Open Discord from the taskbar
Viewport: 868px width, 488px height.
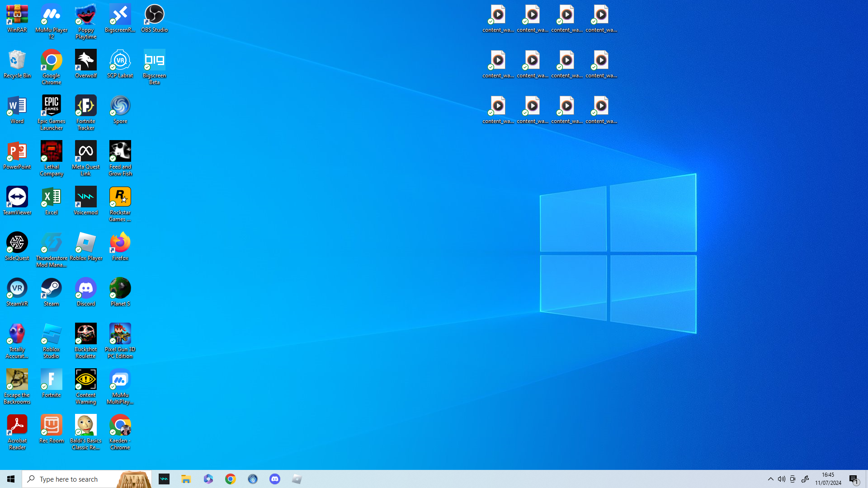click(275, 479)
